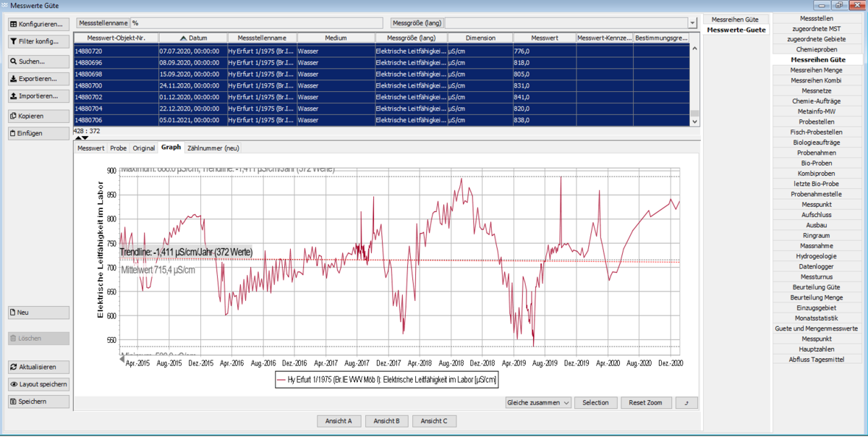Click the Kopieren button
This screenshot has height=437, width=868.
(x=38, y=116)
